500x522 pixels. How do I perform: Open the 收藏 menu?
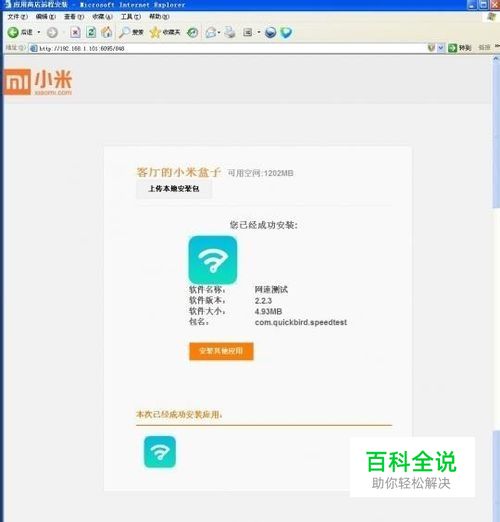coord(102,16)
